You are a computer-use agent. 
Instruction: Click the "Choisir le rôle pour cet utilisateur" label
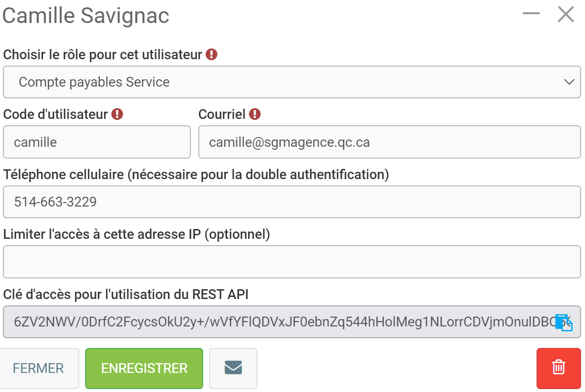tap(103, 55)
